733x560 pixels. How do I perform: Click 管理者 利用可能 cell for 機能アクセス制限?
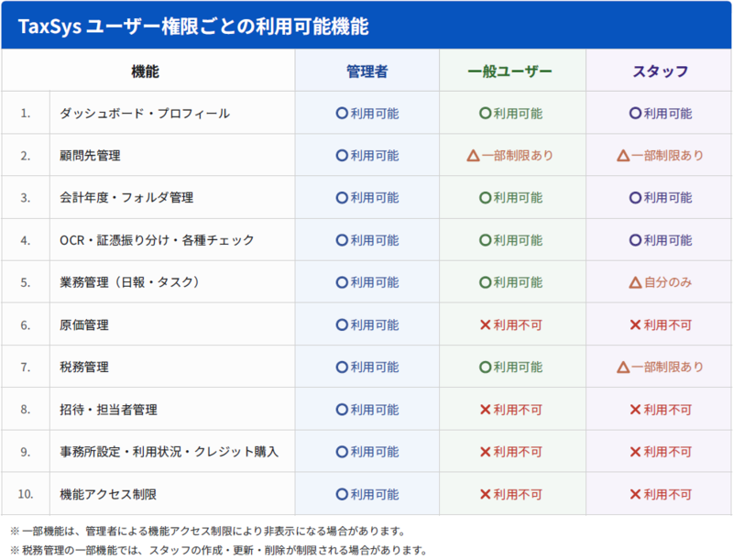pos(367,495)
